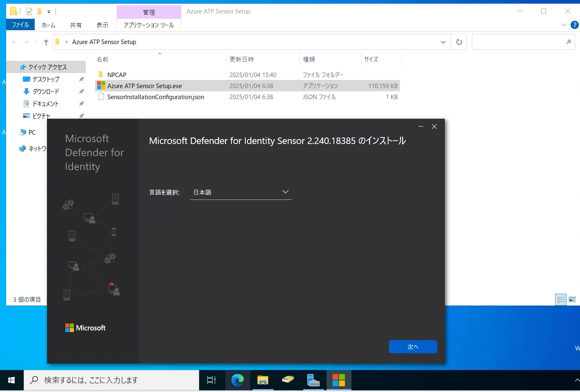Click the Back navigation arrow
The height and width of the screenshot is (392, 580).
pos(14,42)
